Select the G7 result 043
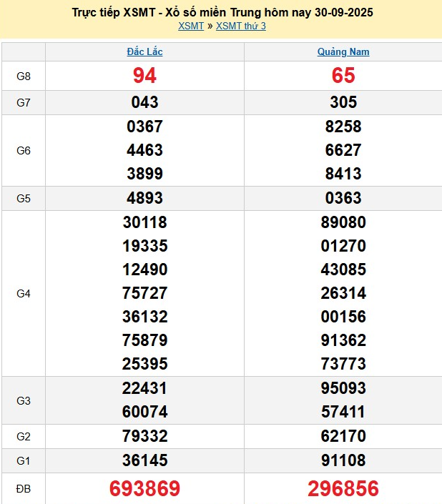 (144, 102)
